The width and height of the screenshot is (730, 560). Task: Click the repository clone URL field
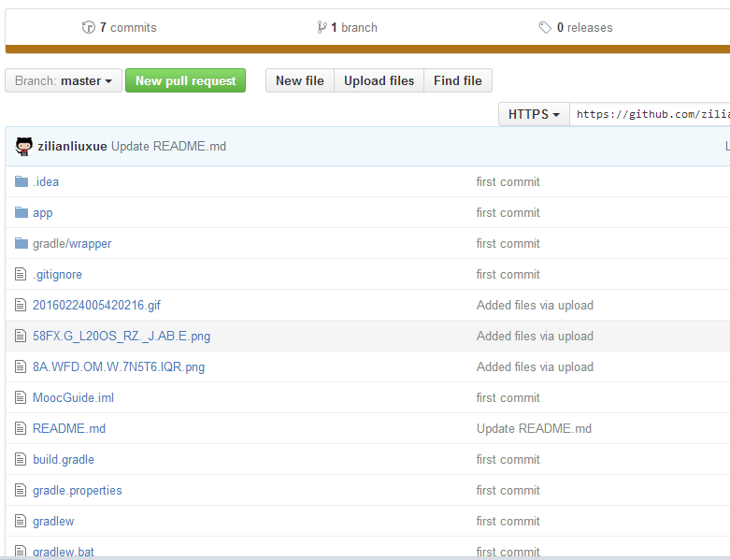(650, 114)
